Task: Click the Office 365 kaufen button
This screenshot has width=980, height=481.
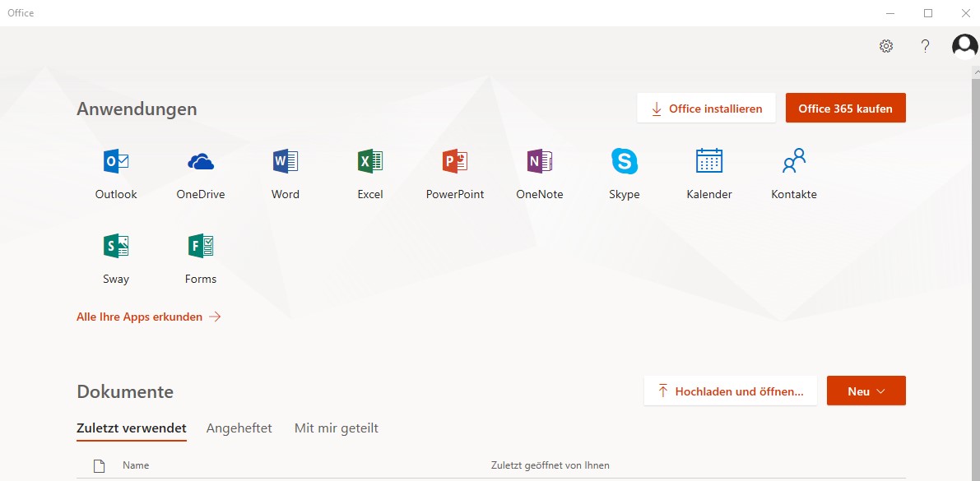Action: [x=846, y=108]
